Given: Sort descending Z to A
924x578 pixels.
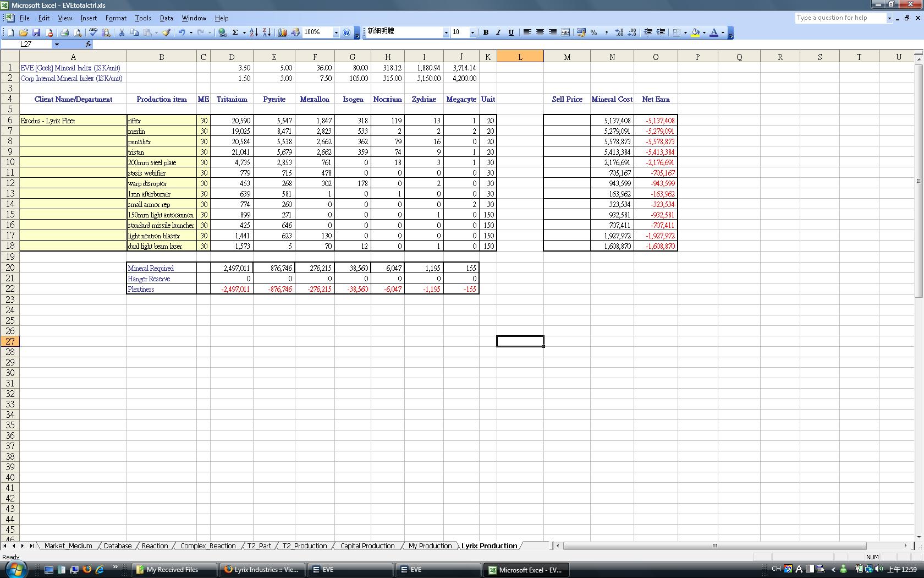Looking at the screenshot, I should (266, 32).
